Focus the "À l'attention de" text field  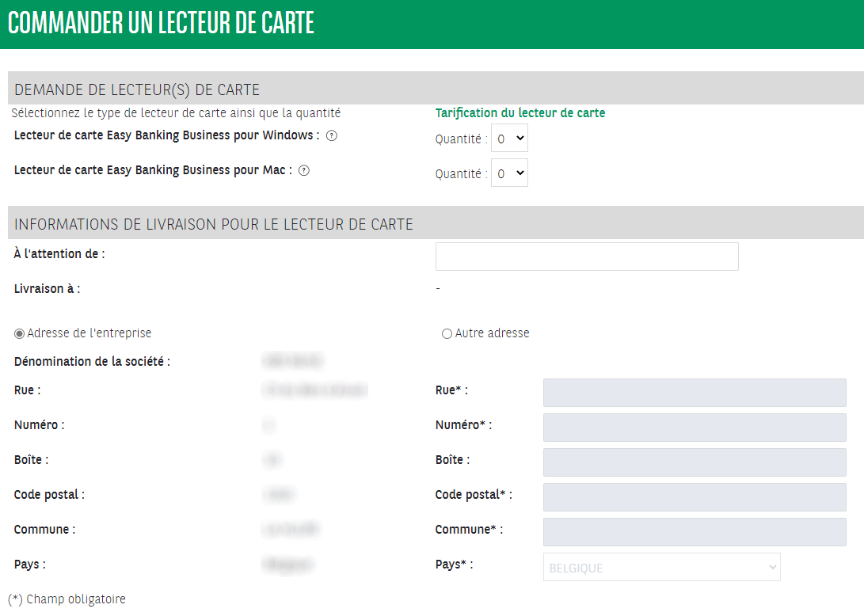587,257
